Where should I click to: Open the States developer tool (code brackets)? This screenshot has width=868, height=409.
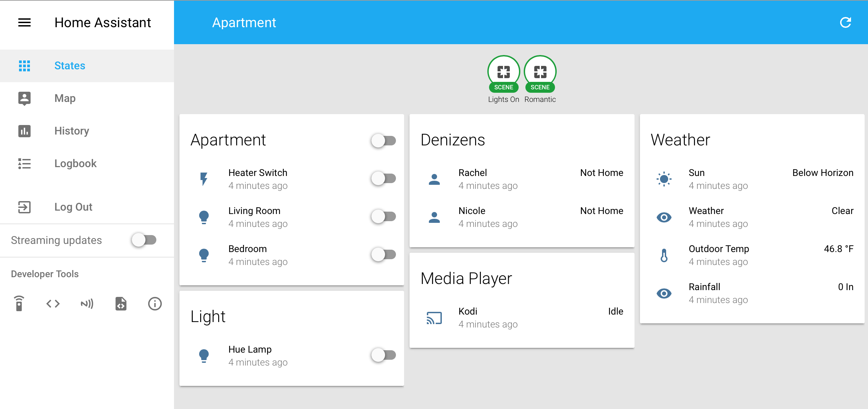53,303
